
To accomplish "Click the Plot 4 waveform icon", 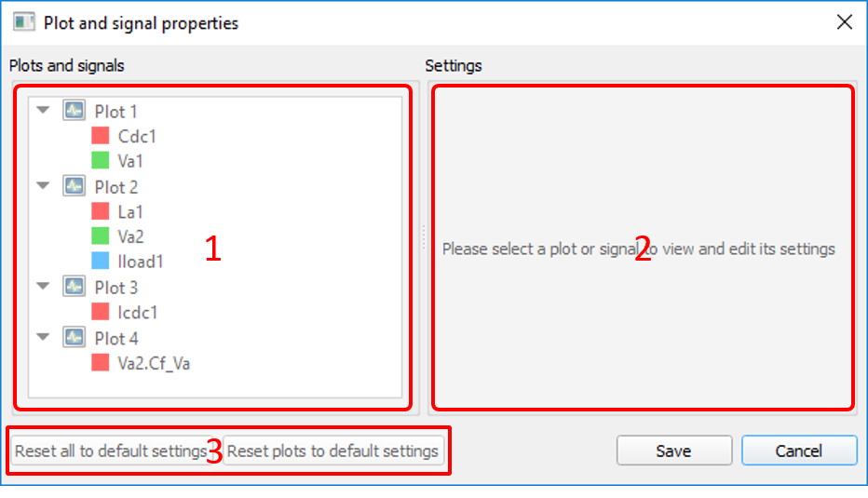I will [x=74, y=337].
